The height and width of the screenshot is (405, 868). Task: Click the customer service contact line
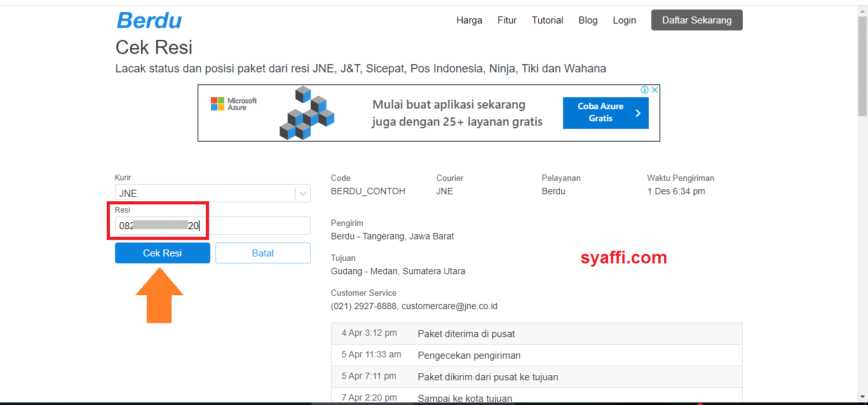click(x=414, y=306)
